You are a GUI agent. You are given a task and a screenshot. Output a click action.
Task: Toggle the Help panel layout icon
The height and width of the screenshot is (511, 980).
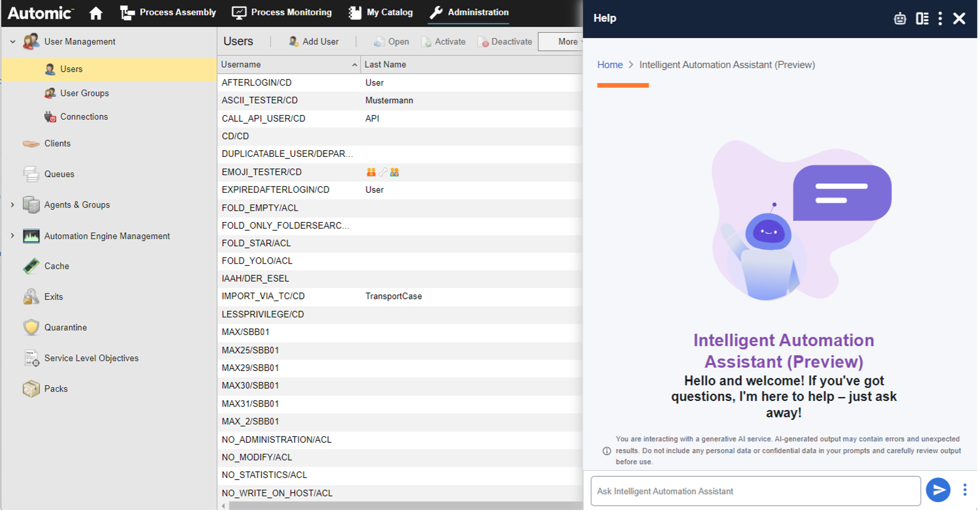922,19
